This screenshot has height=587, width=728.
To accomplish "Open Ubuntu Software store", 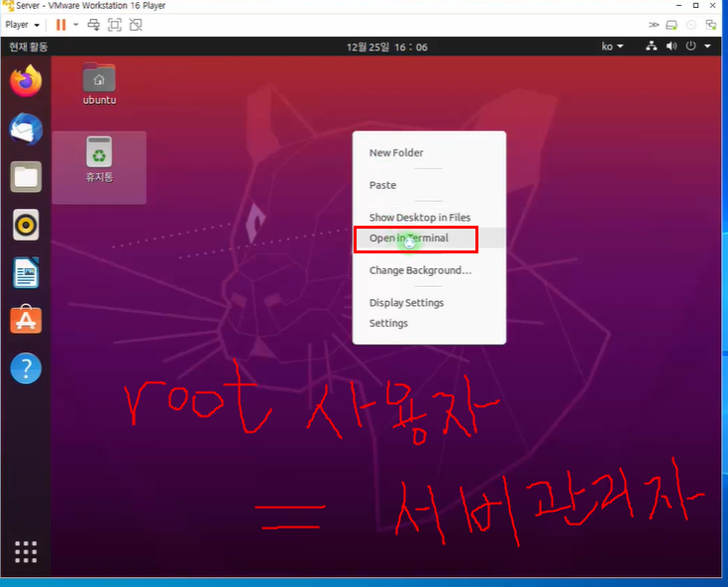I will [x=26, y=320].
